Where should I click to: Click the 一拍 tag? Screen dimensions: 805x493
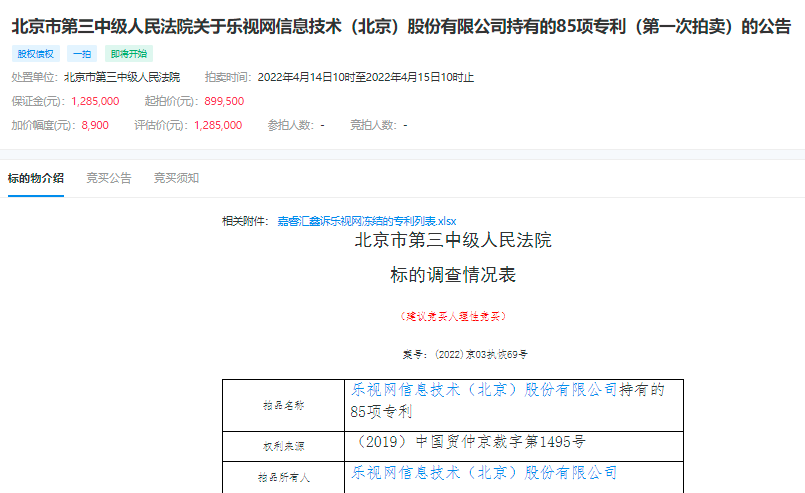coord(82,53)
